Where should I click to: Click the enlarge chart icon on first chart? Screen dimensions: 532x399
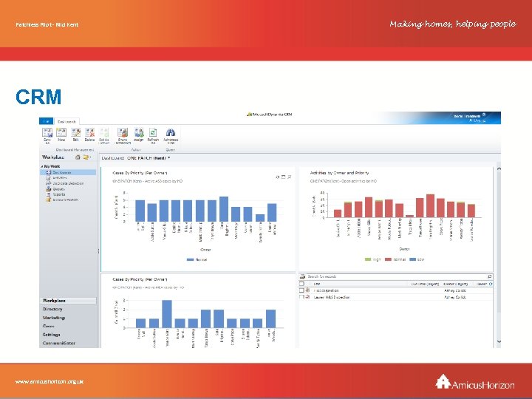coord(290,177)
